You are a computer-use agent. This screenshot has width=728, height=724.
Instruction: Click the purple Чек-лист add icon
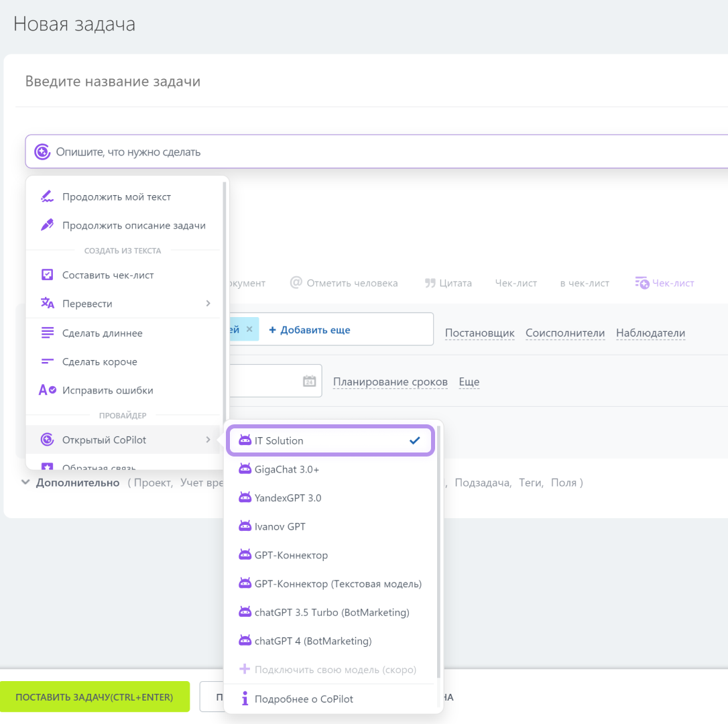coord(642,283)
